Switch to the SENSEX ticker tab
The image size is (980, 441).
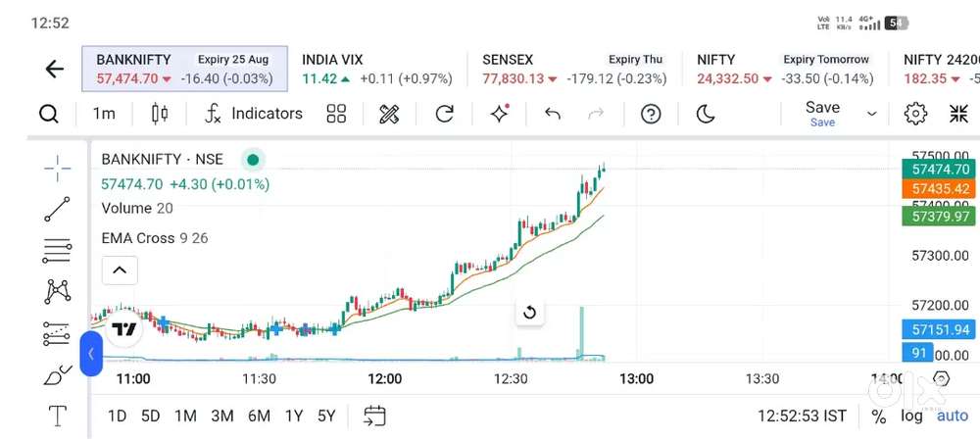(x=574, y=70)
